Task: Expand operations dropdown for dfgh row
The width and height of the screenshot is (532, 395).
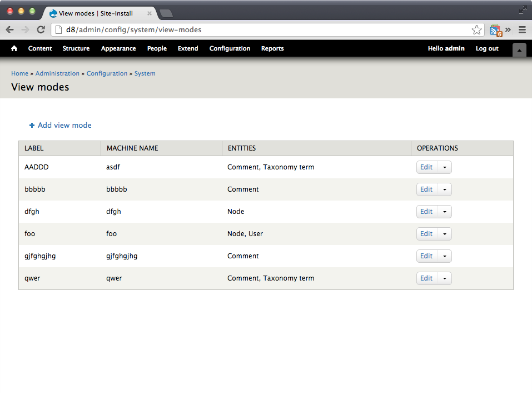Action: click(445, 212)
